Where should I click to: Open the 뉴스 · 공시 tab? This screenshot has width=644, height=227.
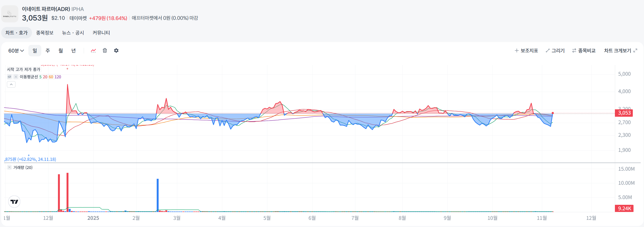click(x=73, y=33)
